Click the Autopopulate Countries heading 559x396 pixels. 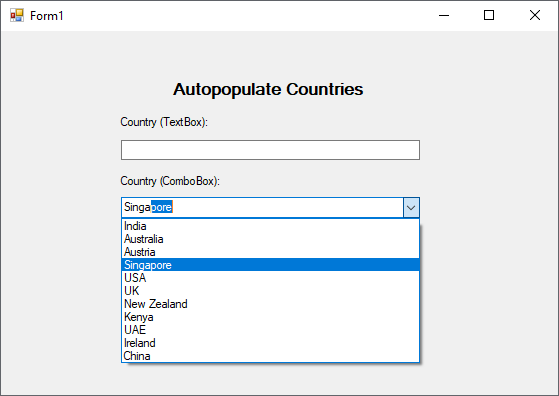[x=268, y=89]
